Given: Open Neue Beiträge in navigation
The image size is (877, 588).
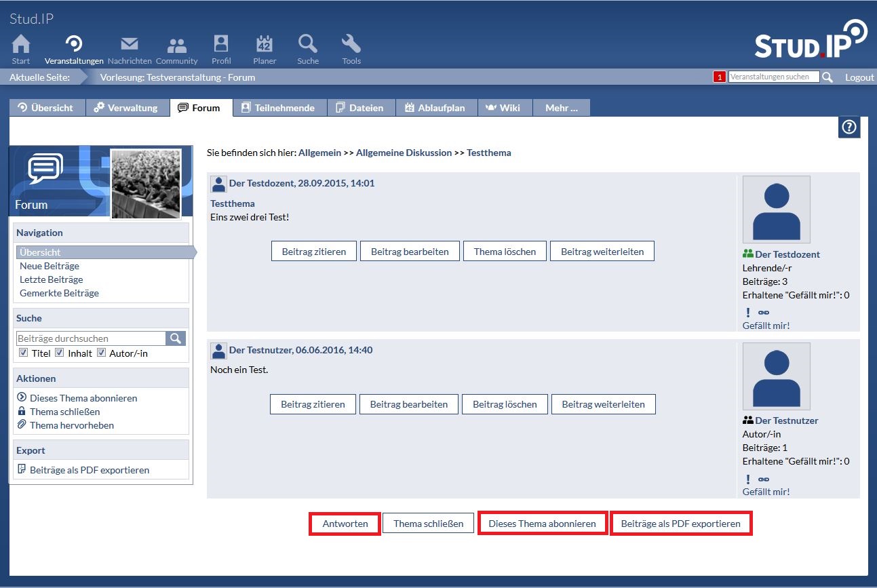Looking at the screenshot, I should coord(50,266).
